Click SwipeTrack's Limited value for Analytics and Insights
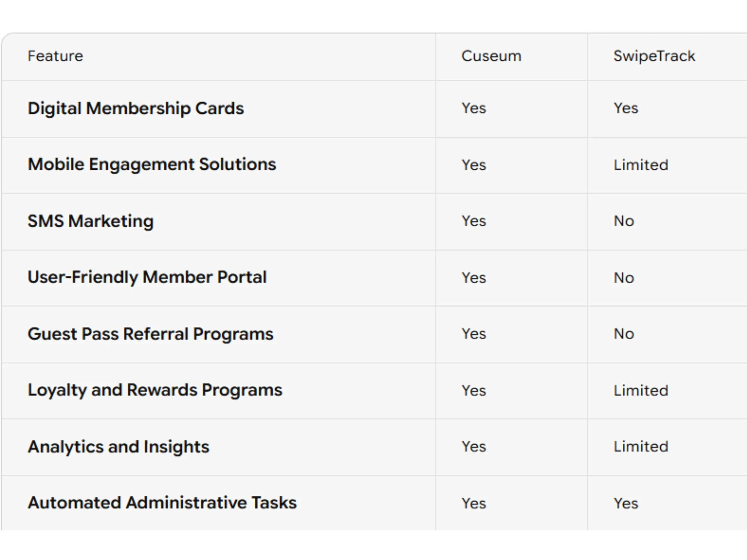The height and width of the screenshot is (560, 747). point(641,447)
